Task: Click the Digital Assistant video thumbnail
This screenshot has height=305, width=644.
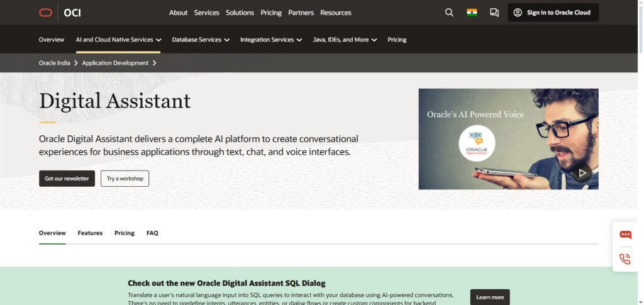Action: pos(508,139)
